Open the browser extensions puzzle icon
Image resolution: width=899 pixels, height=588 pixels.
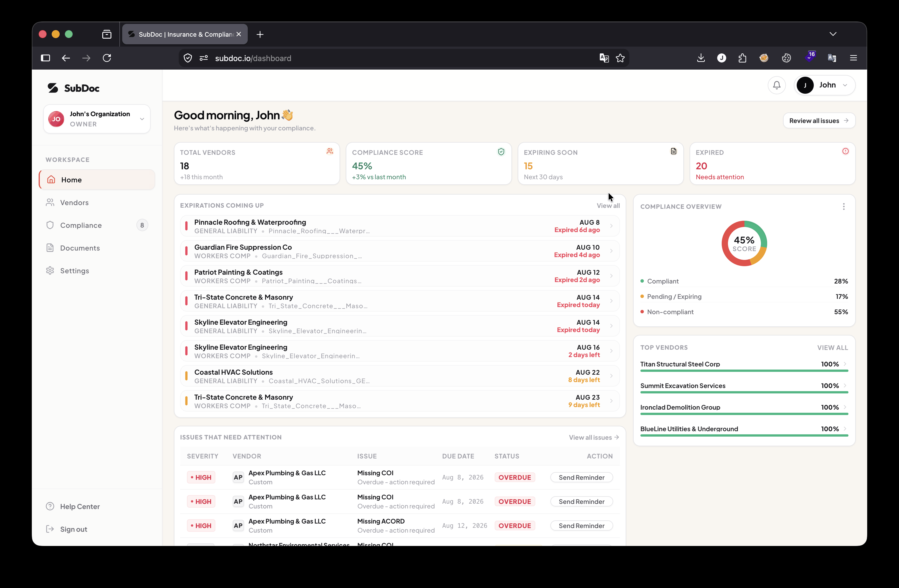click(742, 58)
